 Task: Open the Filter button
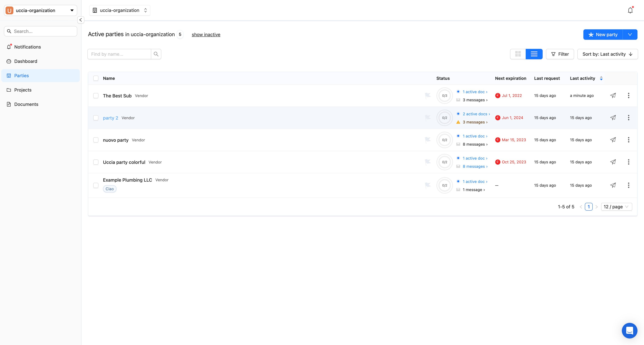pos(560,54)
